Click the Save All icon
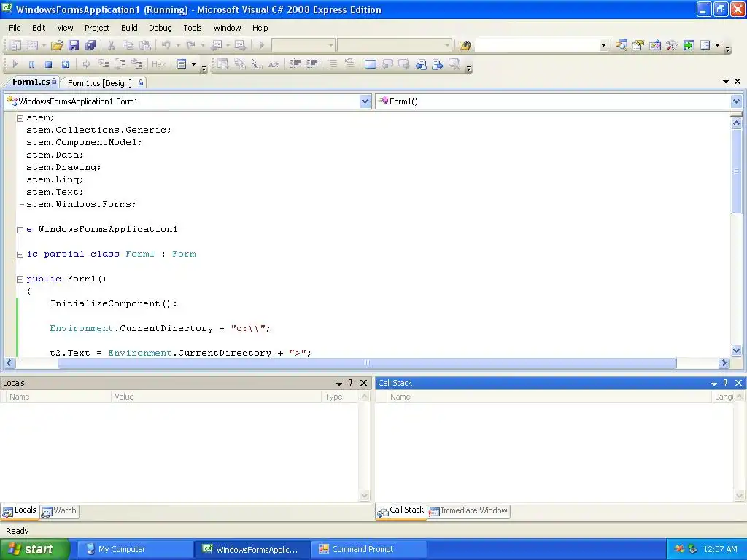 (x=90, y=45)
